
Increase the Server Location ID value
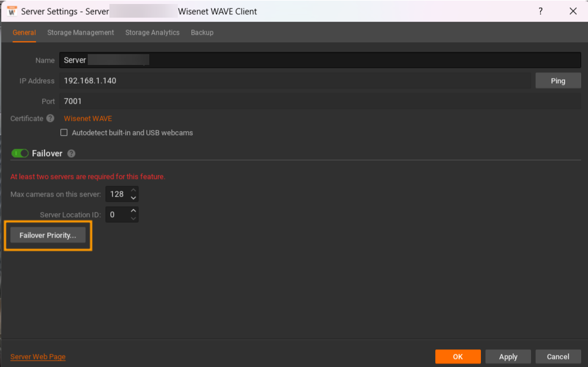pos(133,210)
